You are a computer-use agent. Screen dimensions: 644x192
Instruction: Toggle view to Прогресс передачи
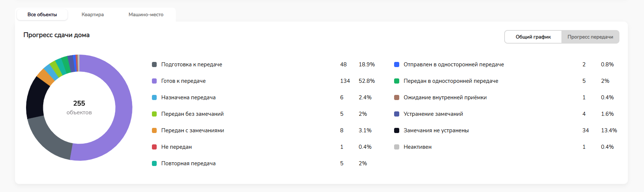point(590,37)
